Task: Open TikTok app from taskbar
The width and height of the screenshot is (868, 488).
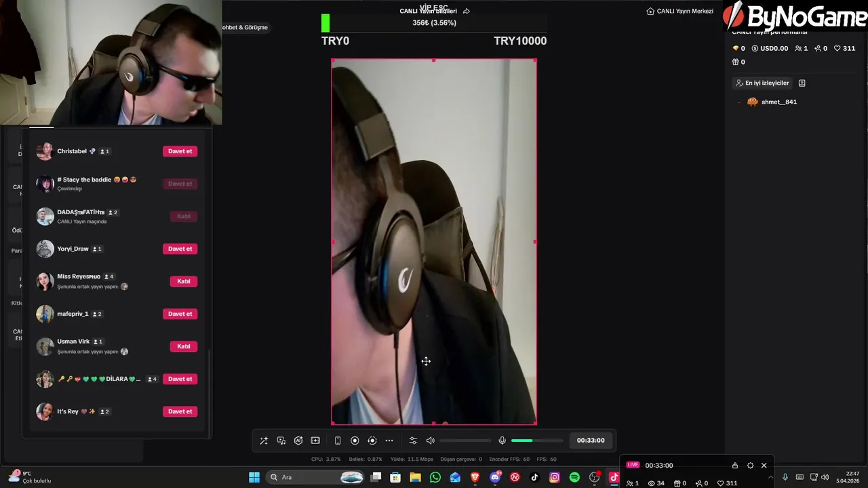Action: [x=535, y=477]
